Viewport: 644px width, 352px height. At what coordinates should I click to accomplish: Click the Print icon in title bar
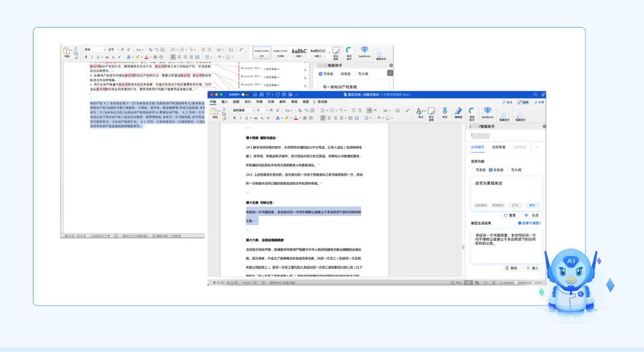click(284, 95)
